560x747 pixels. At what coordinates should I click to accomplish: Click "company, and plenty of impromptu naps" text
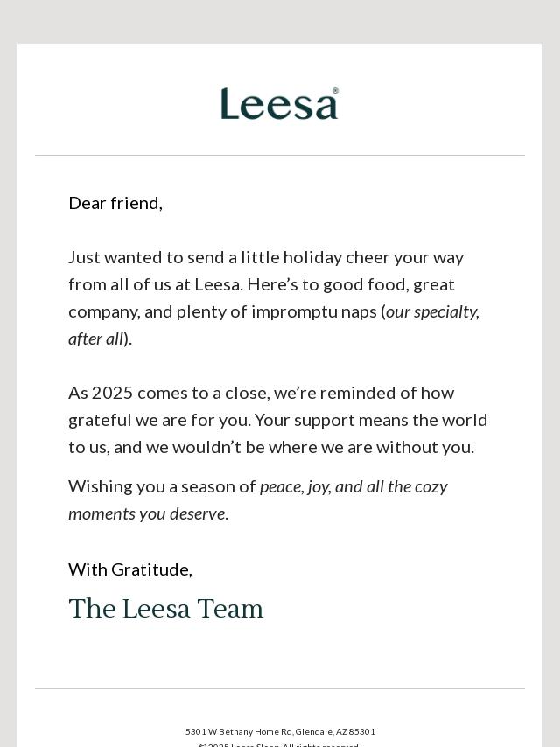(223, 311)
